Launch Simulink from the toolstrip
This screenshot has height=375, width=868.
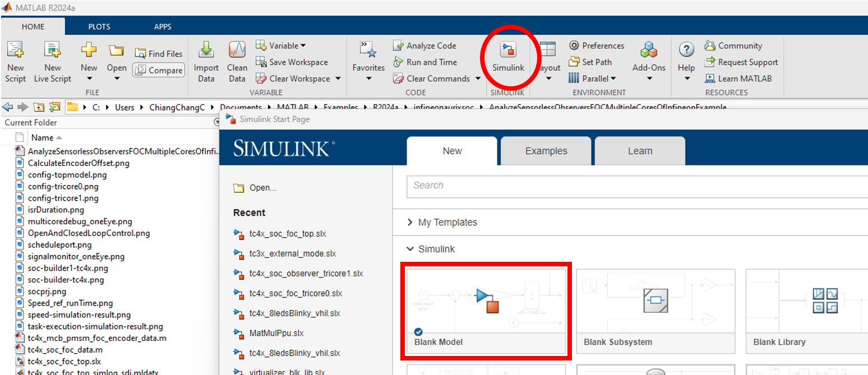point(508,57)
